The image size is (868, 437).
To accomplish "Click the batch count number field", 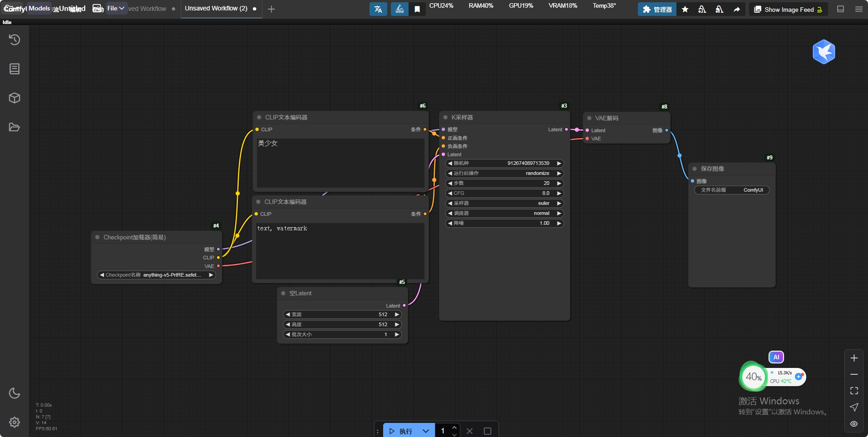I will click(443, 431).
